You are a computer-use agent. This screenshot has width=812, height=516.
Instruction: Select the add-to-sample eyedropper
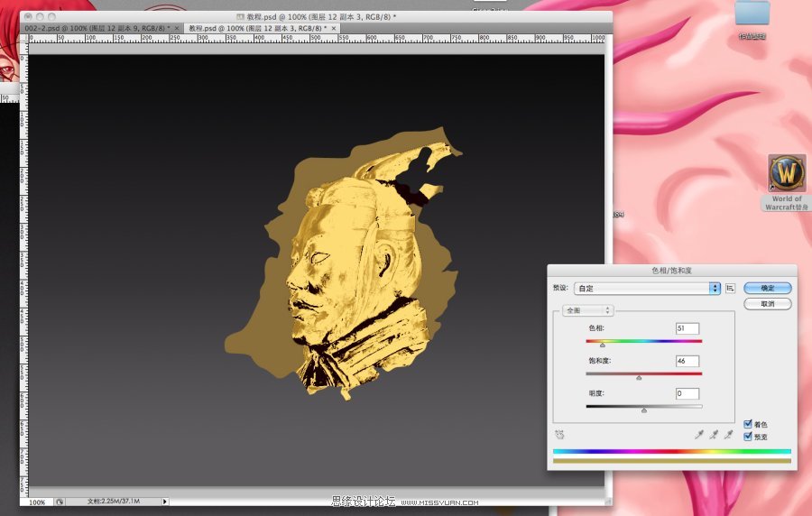click(x=715, y=434)
